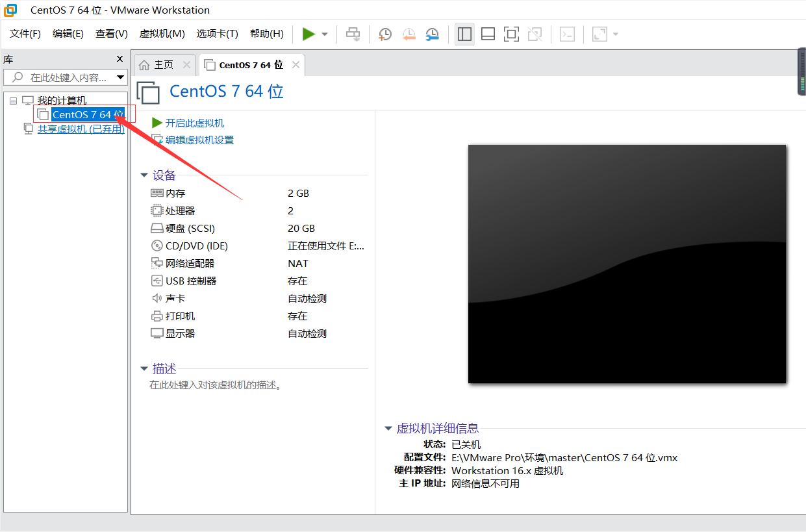Image resolution: width=806 pixels, height=532 pixels.
Task: Open the 选项卡(T) menu
Action: (218, 34)
